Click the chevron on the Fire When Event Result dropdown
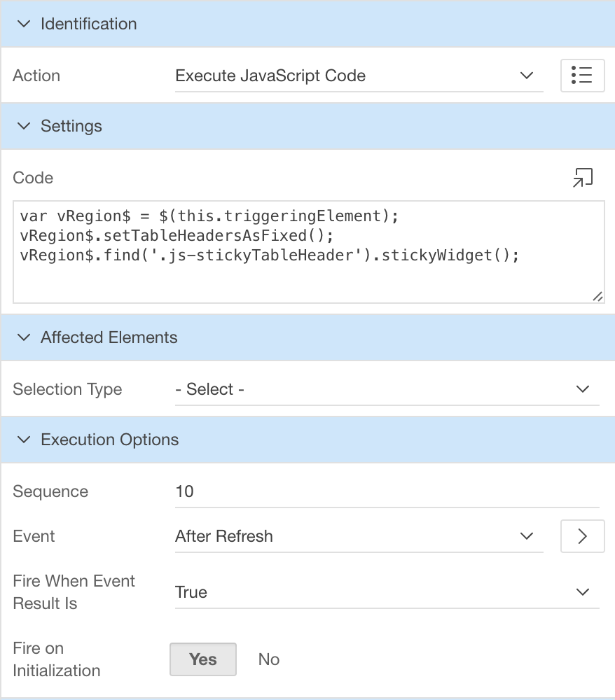615x700 pixels. coord(582,591)
